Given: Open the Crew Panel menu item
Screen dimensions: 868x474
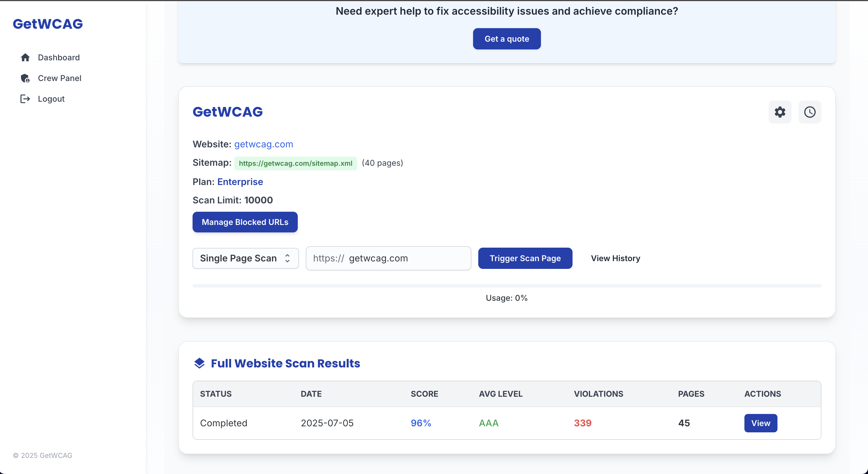Looking at the screenshot, I should tap(60, 78).
